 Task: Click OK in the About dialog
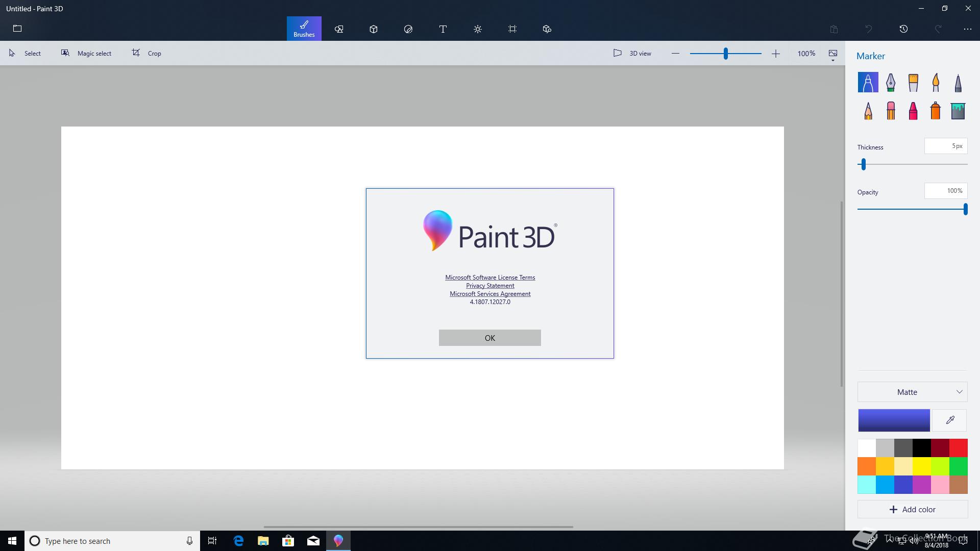[490, 338]
